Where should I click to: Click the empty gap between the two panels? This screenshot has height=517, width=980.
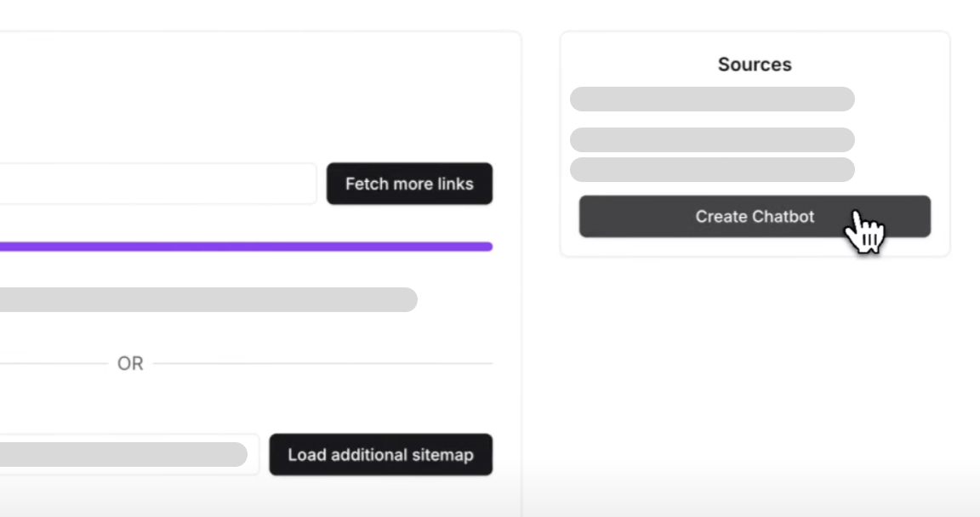click(540, 255)
